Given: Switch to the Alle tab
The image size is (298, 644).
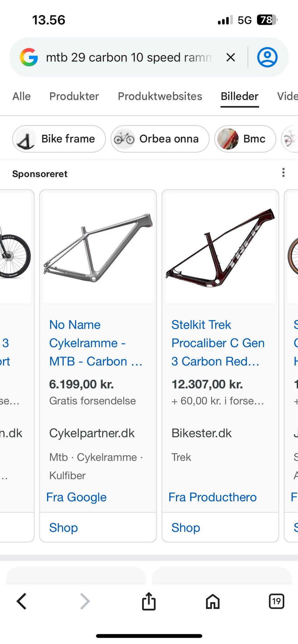Looking at the screenshot, I should [x=21, y=96].
